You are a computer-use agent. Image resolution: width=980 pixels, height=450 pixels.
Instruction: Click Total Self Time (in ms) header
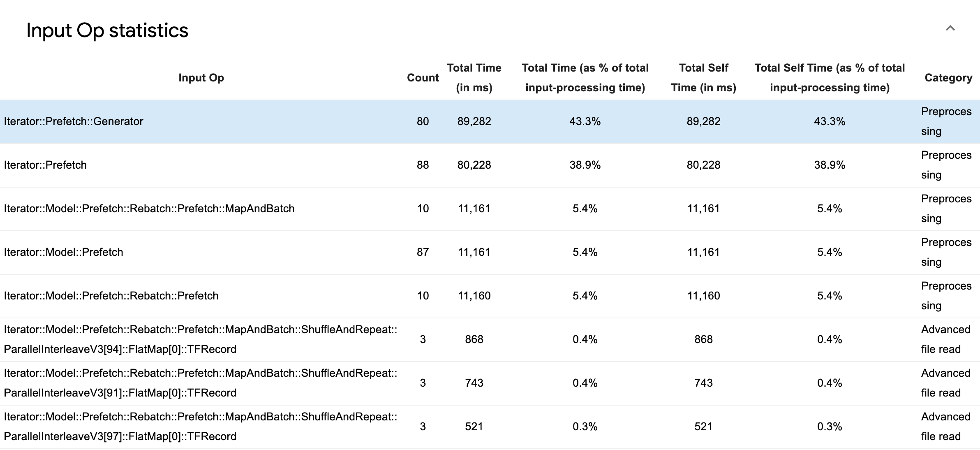[703, 78]
